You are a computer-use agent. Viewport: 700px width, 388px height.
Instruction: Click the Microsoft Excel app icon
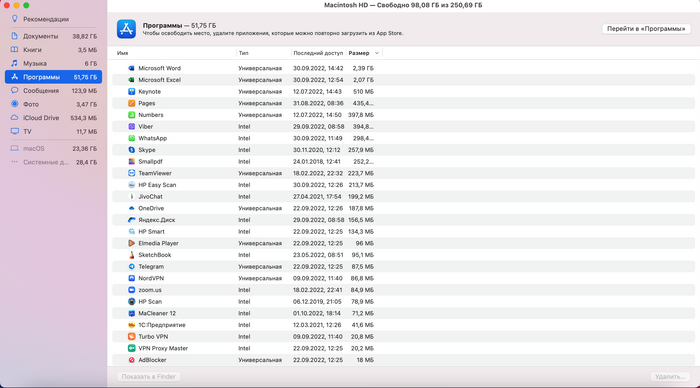click(x=131, y=80)
